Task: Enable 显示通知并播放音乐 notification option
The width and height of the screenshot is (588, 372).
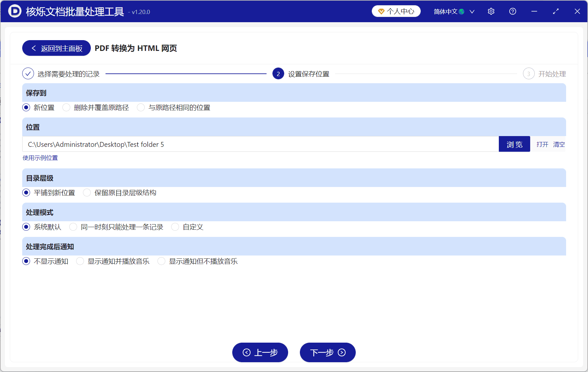Action: point(80,261)
